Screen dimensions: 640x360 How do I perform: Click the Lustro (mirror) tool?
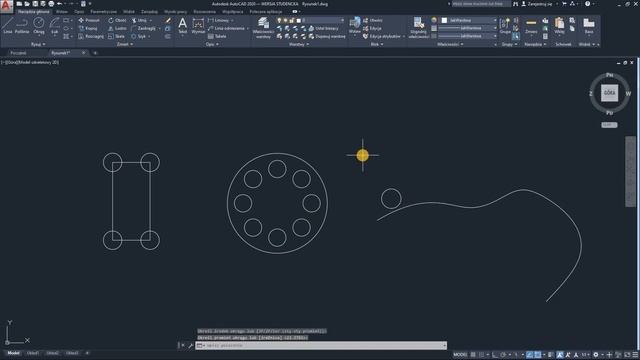pyautogui.click(x=117, y=28)
